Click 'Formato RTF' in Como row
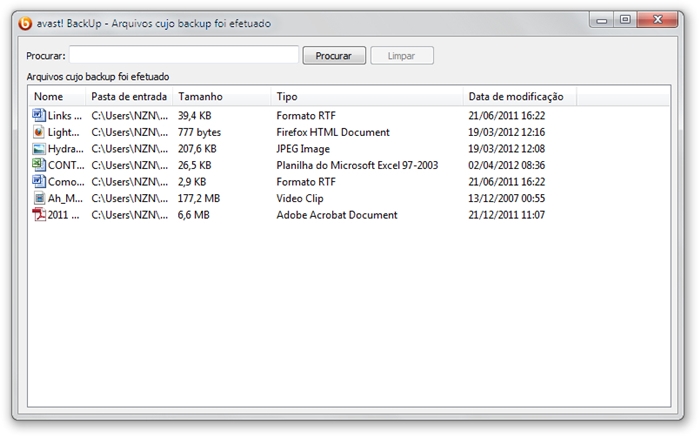 (306, 182)
